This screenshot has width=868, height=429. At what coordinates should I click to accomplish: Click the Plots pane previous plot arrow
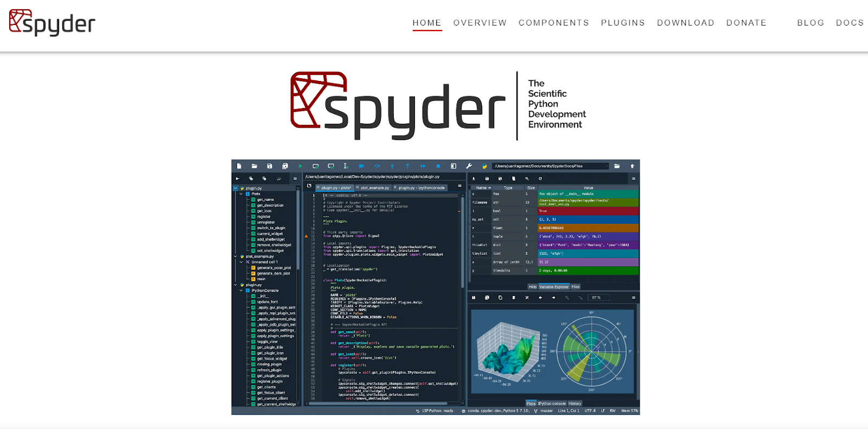point(540,298)
